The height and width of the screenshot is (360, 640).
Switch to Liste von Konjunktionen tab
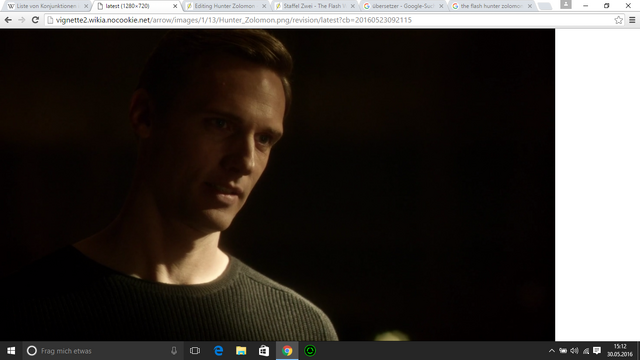(48, 6)
